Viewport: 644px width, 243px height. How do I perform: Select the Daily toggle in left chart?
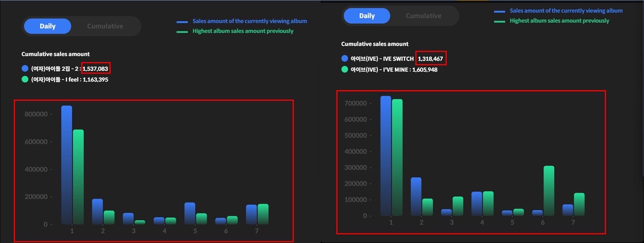(x=48, y=26)
